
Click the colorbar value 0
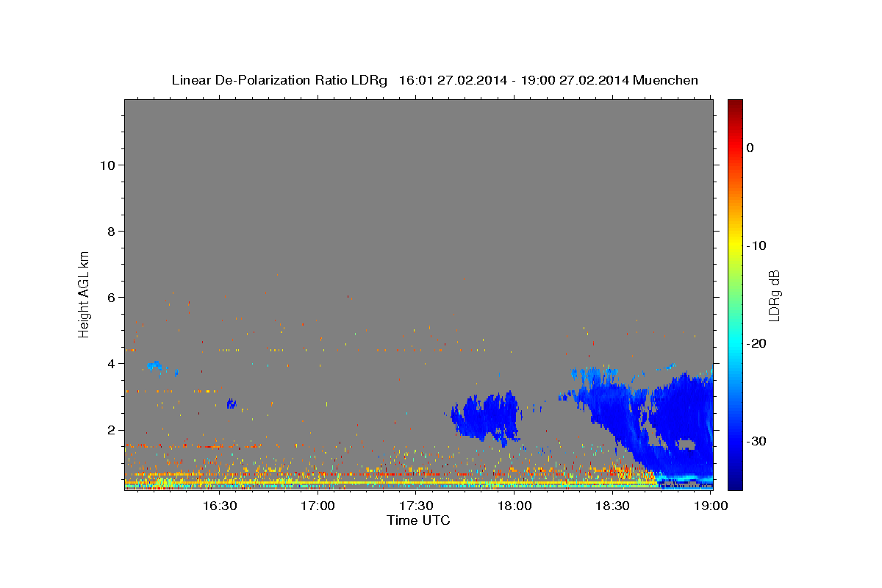(x=750, y=148)
